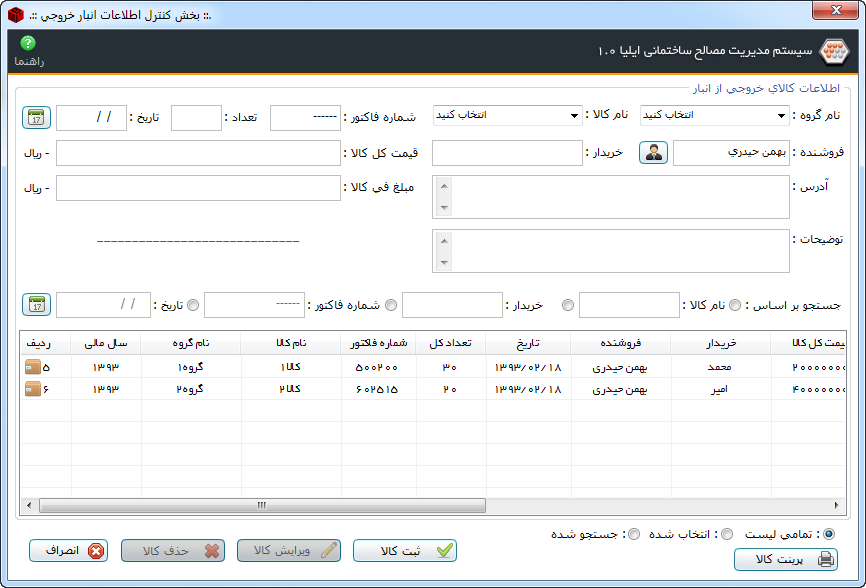Select the نام کالا search radio button

[x=735, y=305]
